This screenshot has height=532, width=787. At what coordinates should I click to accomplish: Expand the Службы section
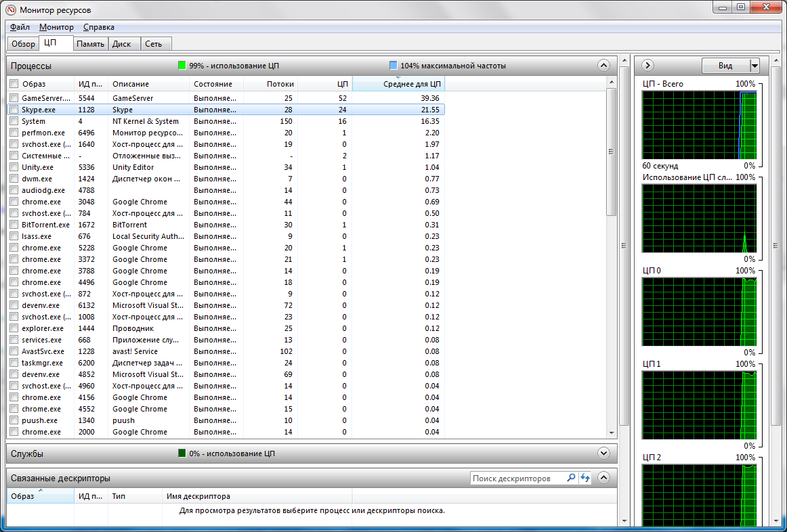coord(604,453)
